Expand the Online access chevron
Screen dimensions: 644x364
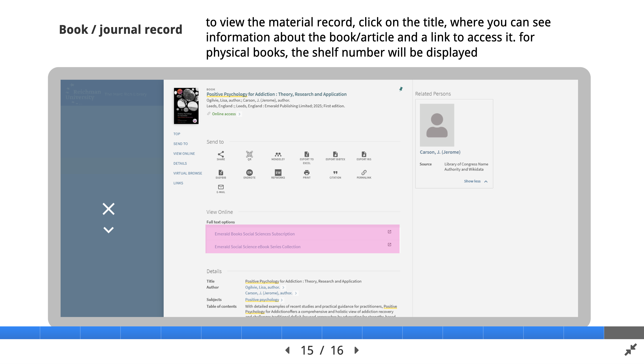pyautogui.click(x=239, y=114)
